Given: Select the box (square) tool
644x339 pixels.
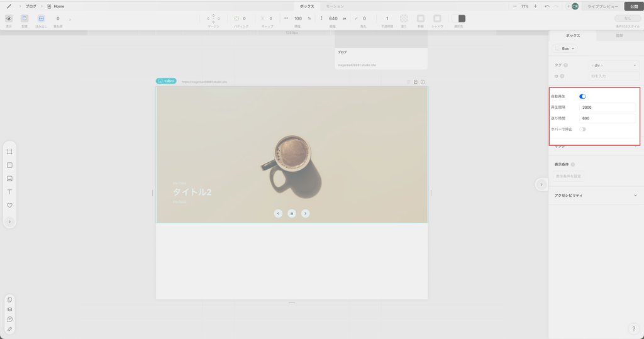Looking at the screenshot, I should coord(9,165).
